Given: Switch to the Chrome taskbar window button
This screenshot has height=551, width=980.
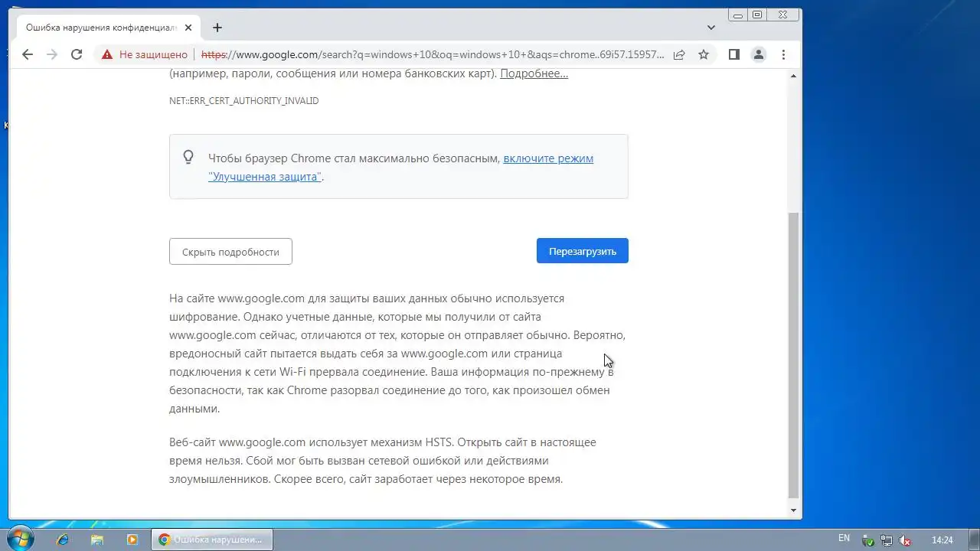Looking at the screenshot, I should 212,540.
